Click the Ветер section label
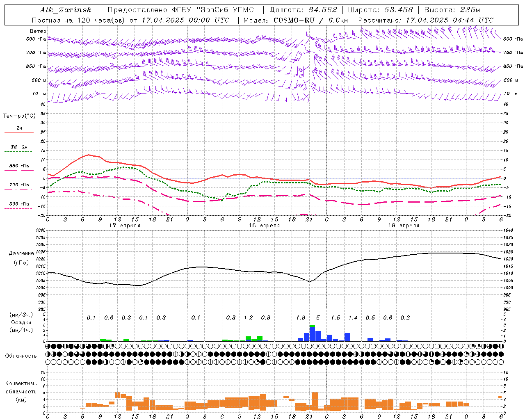Image resolution: width=525 pixels, height=420 pixels. point(38,31)
